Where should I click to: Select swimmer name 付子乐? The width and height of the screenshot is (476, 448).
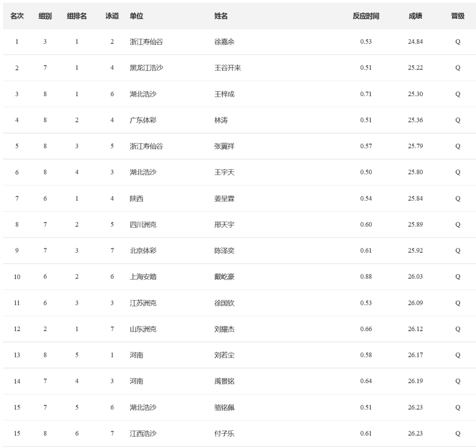pos(224,434)
